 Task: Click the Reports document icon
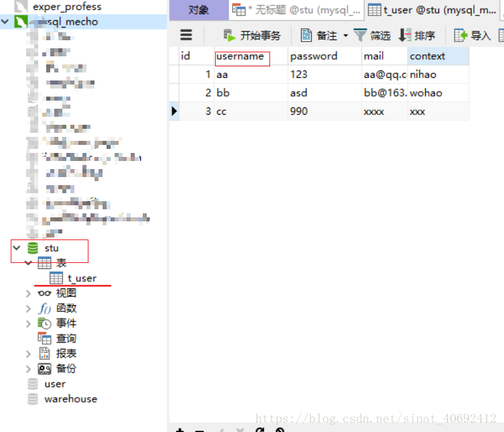coord(44,354)
